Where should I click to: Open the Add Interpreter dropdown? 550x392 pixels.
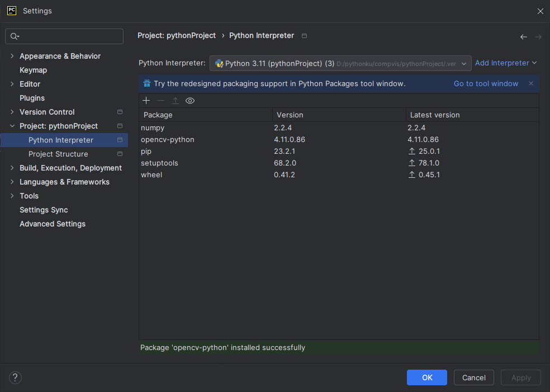click(506, 63)
